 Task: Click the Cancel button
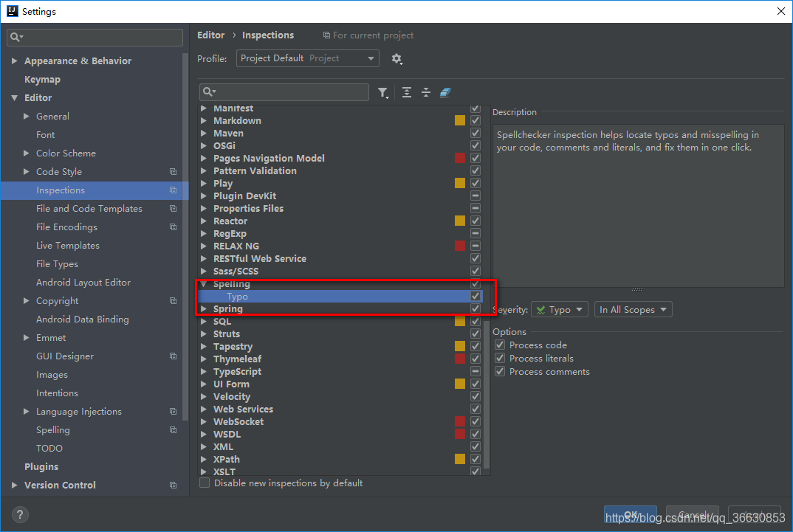click(693, 515)
